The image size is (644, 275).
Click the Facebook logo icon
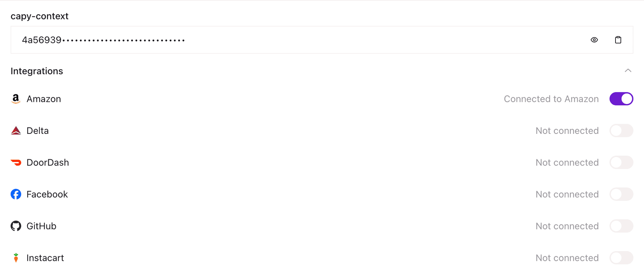[16, 194]
